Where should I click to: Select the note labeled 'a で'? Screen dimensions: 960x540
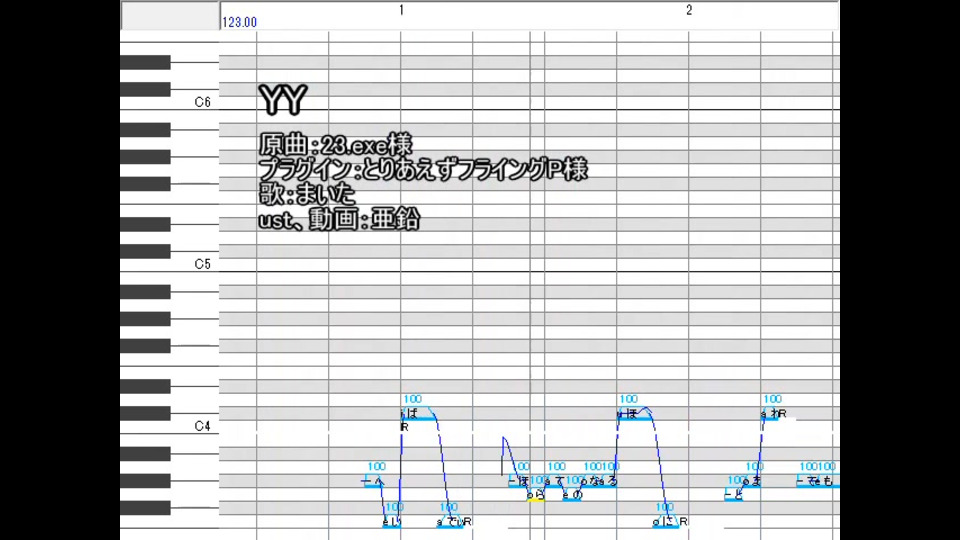pos(450,523)
